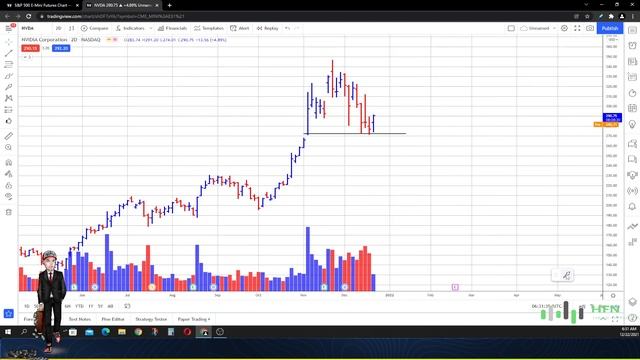Open the Windows Start menu
The height and width of the screenshot is (360, 640).
click(8, 332)
